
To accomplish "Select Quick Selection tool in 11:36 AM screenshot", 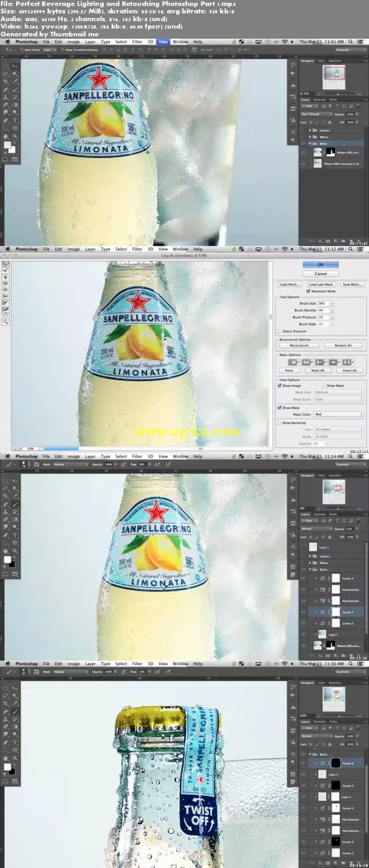I will [x=15, y=696].
